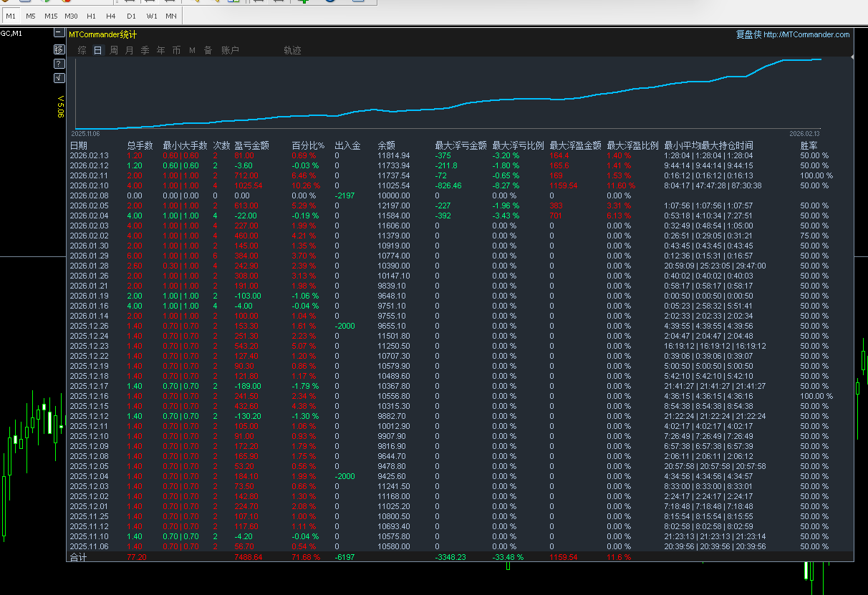Screen dimensions: 868x595
Task: Select the MN monthly timeframe
Action: pyautogui.click(x=171, y=16)
